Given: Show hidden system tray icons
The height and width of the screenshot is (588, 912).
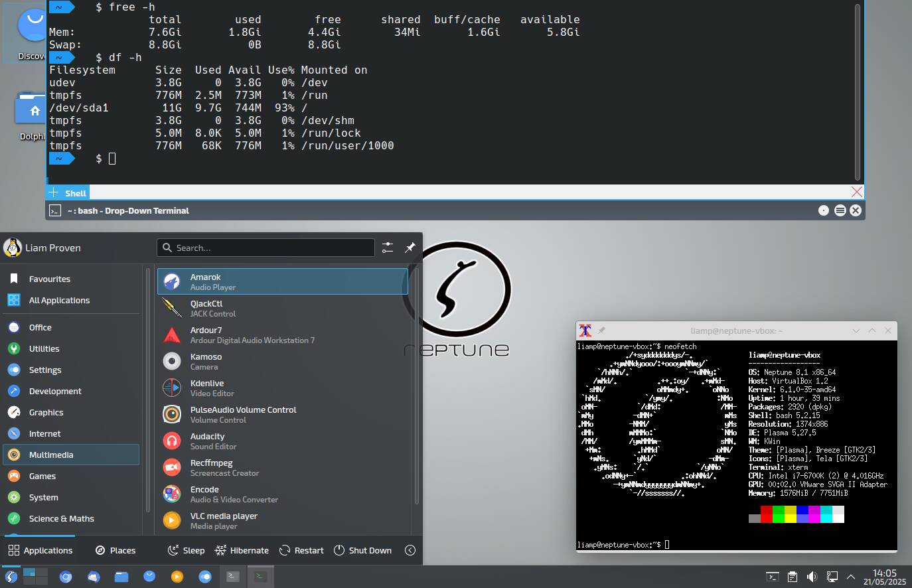Looking at the screenshot, I should coord(851,577).
